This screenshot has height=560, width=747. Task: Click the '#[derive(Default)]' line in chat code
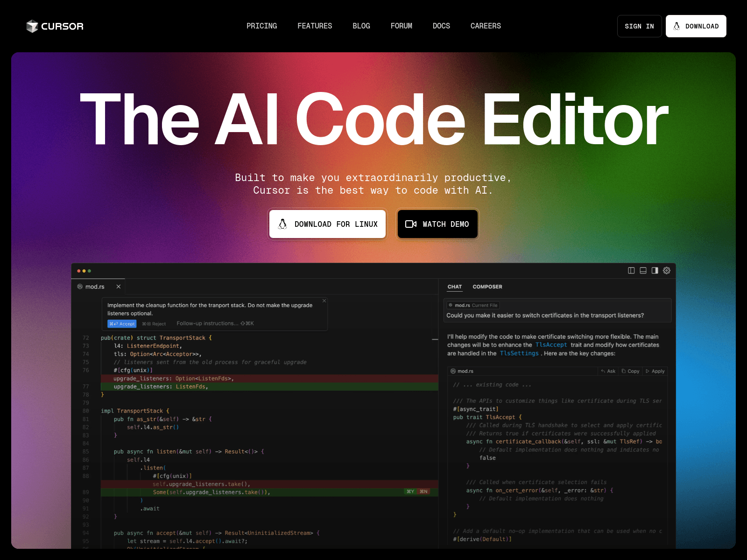point(482,539)
